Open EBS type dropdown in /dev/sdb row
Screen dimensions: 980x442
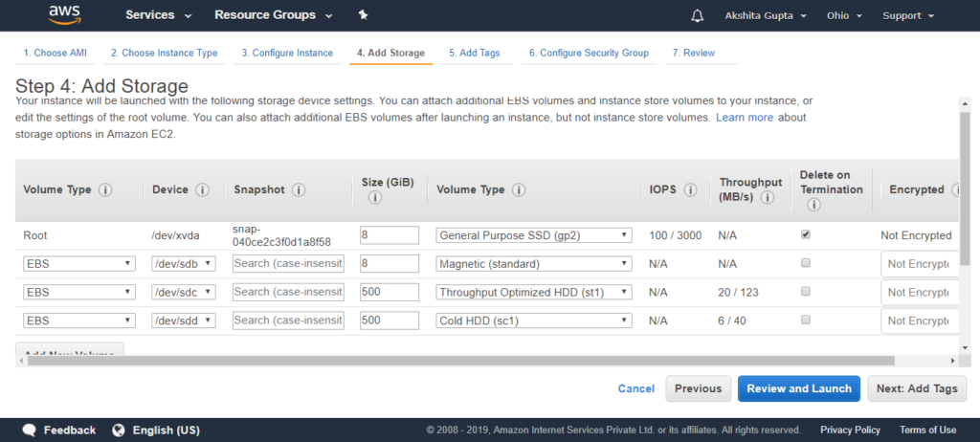coord(79,264)
